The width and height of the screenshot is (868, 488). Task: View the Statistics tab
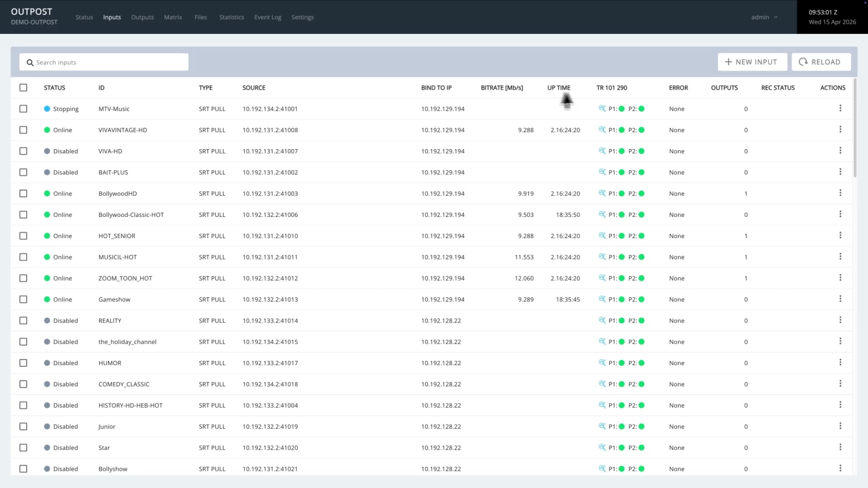[x=231, y=17]
